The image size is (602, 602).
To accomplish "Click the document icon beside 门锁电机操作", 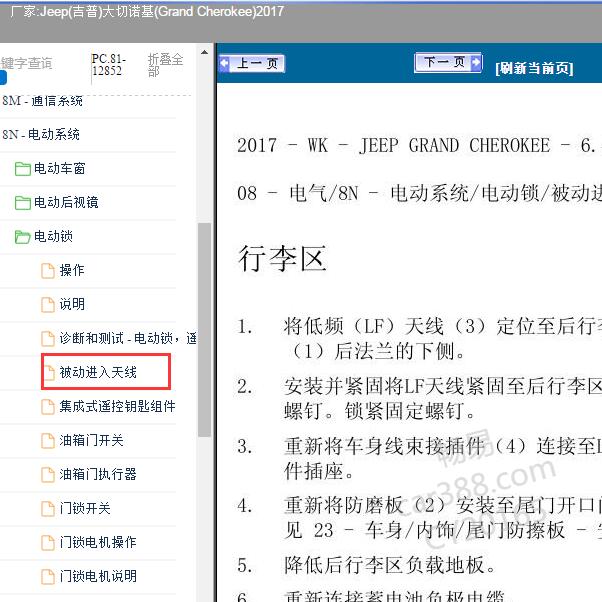I will point(48,543).
